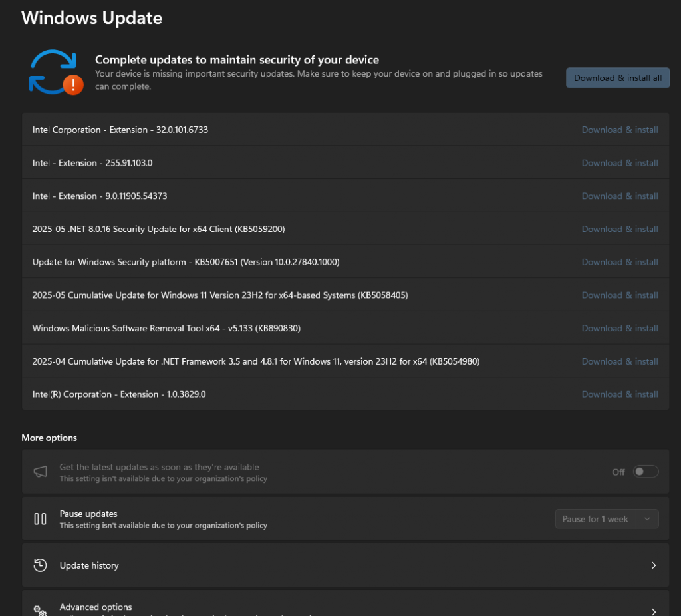
Task: Download & install .NET Framework update KB5054980
Action: tap(619, 361)
